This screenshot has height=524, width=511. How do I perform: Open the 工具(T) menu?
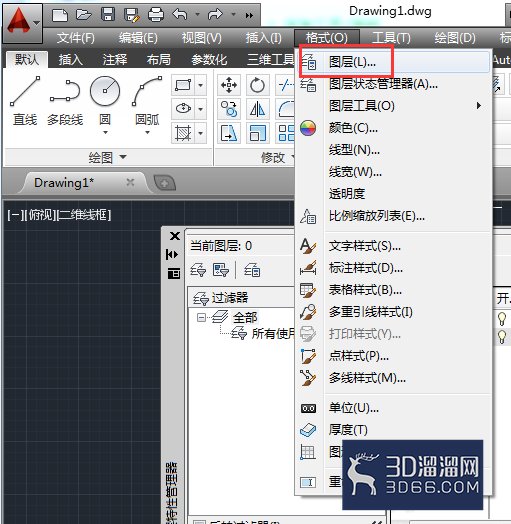(x=391, y=38)
